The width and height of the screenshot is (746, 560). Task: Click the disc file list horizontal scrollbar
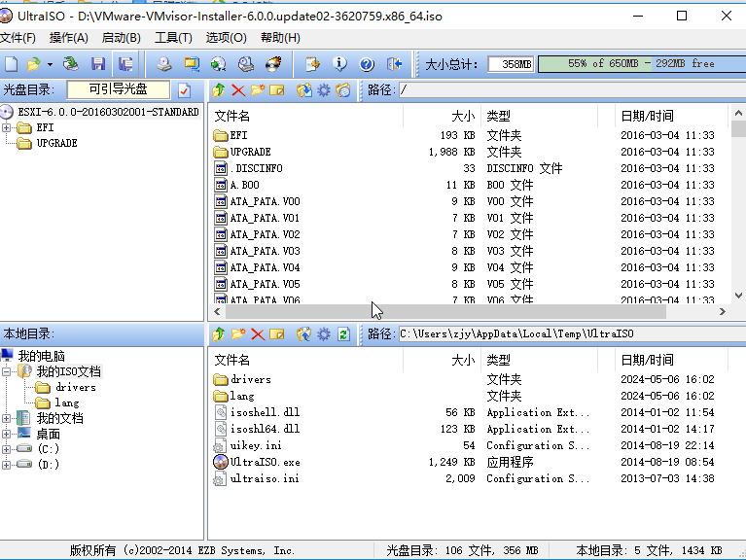click(445, 312)
